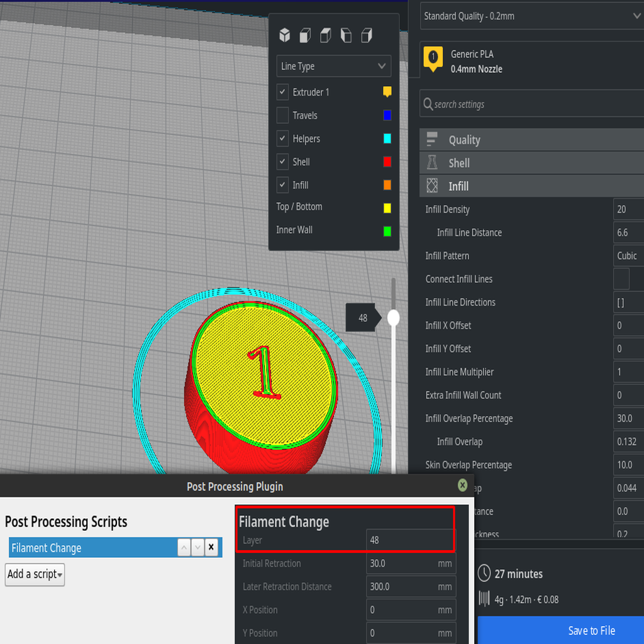Open the Standard Quality profile dropdown
Screen dimensions: 644x644
(x=532, y=16)
